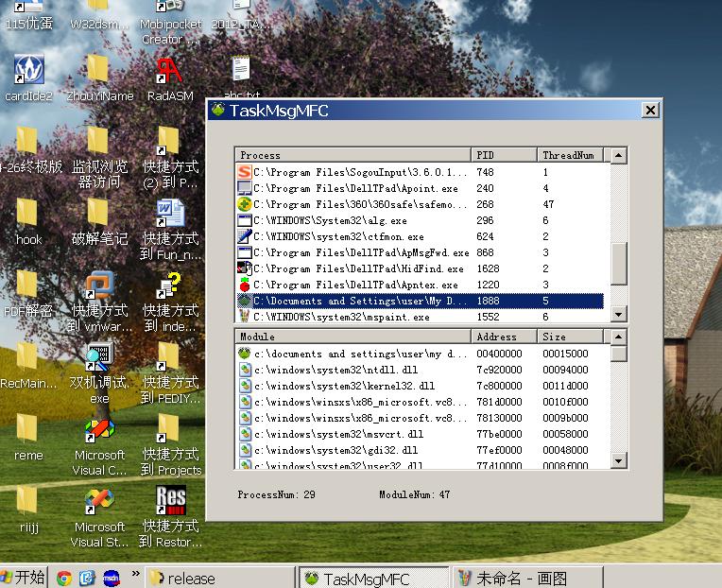Viewport: 722px width, 588px height.
Task: Click address value 7c920000
Action: point(499,370)
